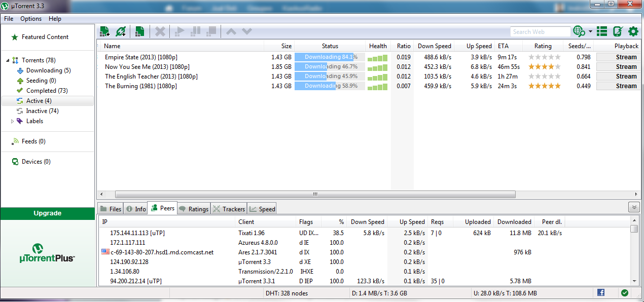Click the Add Torrent toolbar icon
Screen dimensions: 644x302
[105, 31]
